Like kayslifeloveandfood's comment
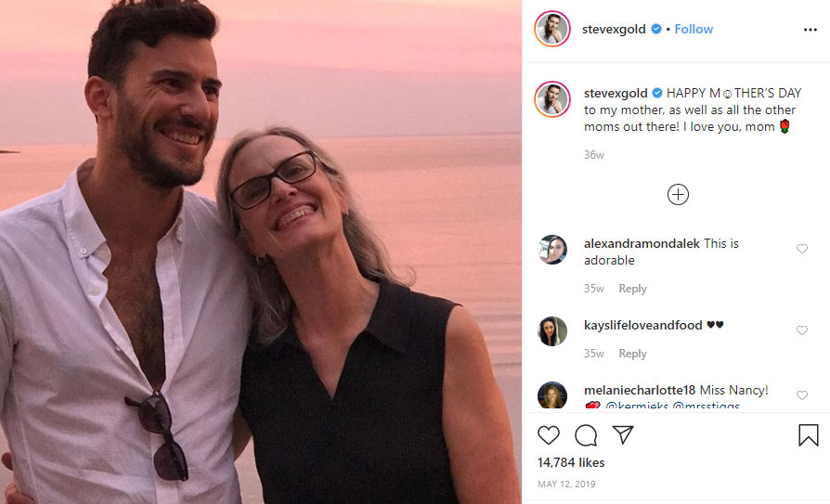Viewport: 830px width, 504px height. (x=802, y=330)
